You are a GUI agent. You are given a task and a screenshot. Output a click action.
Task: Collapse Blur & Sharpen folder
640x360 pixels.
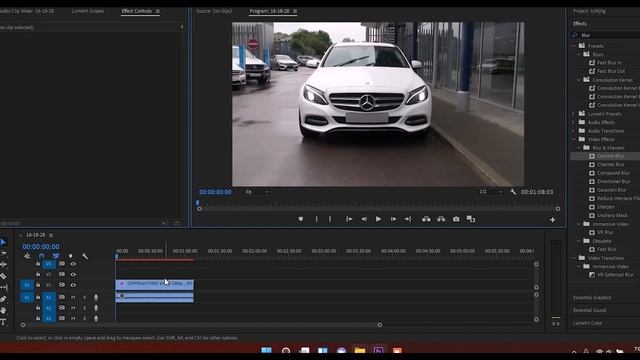579,148
